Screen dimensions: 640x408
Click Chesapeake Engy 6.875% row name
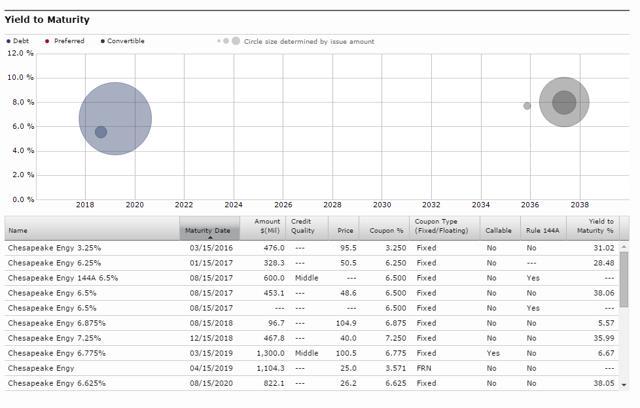[x=57, y=323]
